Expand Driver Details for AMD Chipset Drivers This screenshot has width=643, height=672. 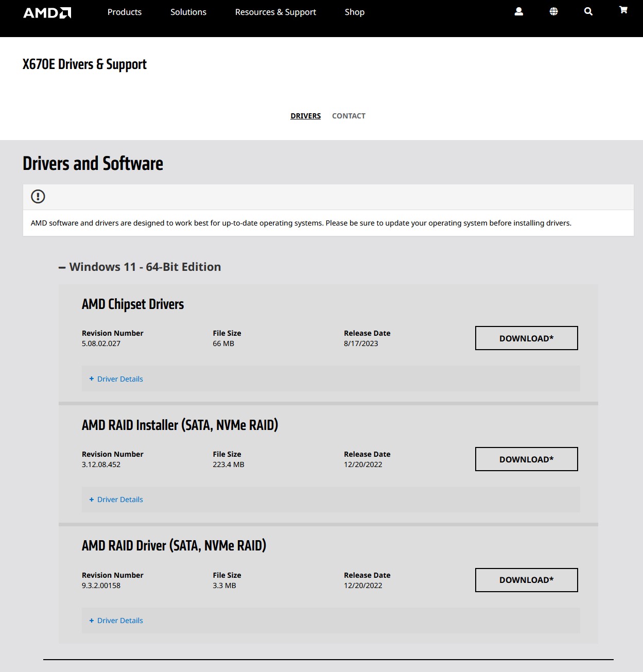[x=116, y=379]
